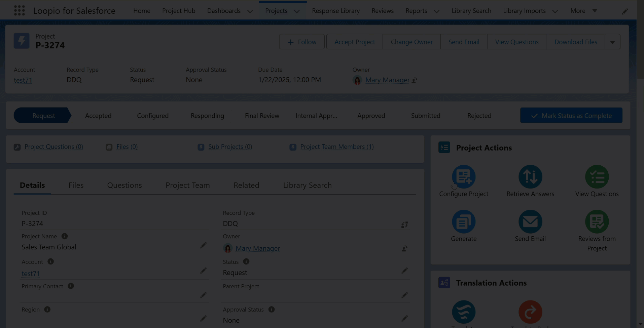644x328 pixels.
Task: Click the Change Owner button
Action: coord(412,42)
